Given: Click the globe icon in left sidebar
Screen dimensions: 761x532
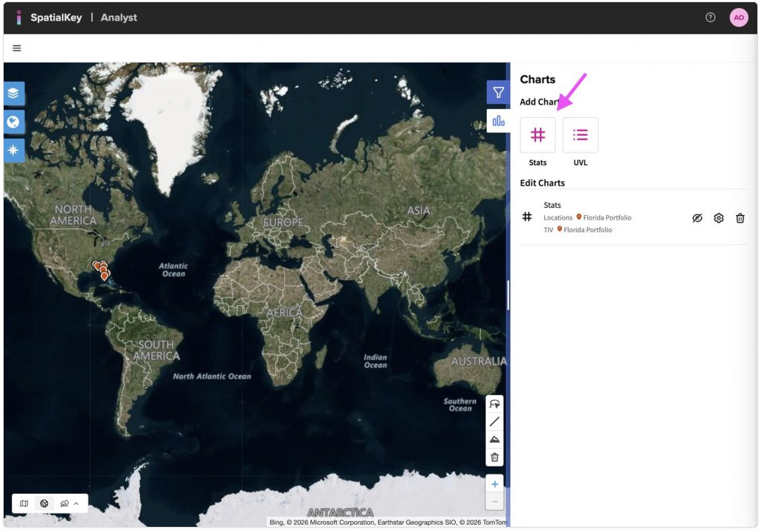Looking at the screenshot, I should 13,122.
